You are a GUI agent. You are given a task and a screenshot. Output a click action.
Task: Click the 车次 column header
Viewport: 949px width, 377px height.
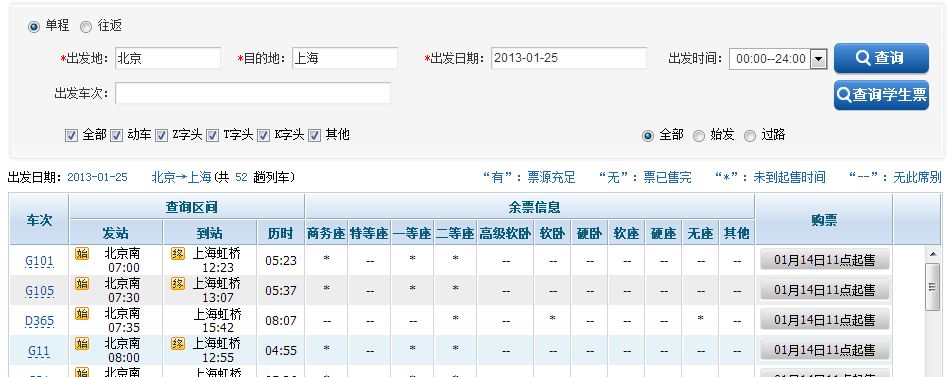pyautogui.click(x=39, y=220)
